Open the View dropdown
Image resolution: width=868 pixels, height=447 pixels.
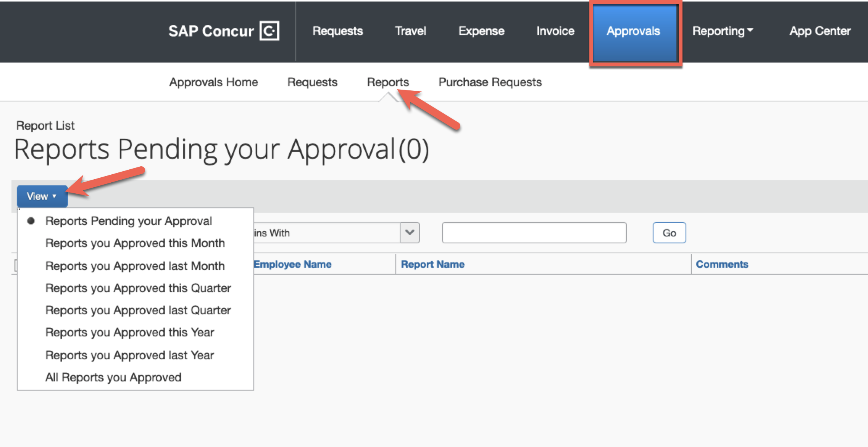coord(42,196)
